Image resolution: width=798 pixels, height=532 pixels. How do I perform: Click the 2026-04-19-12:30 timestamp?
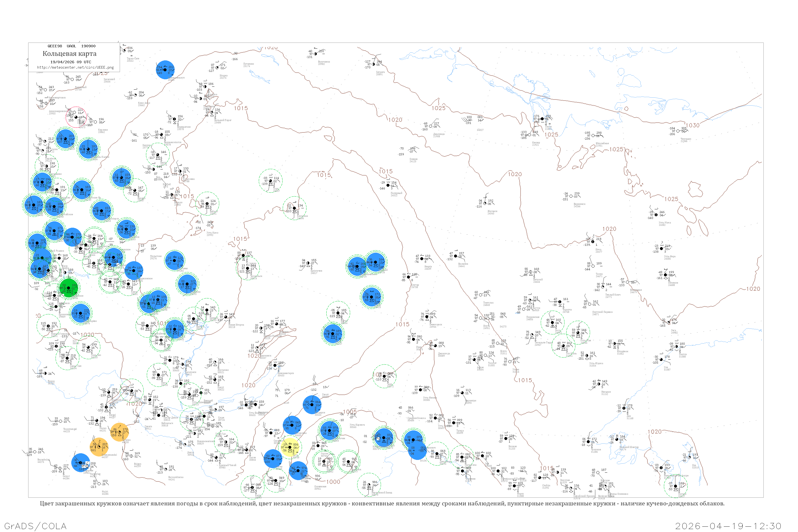pos(728,526)
